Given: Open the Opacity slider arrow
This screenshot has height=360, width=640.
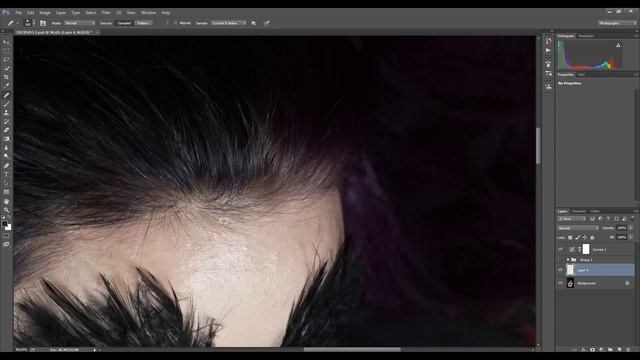Looking at the screenshot, I should (x=631, y=228).
